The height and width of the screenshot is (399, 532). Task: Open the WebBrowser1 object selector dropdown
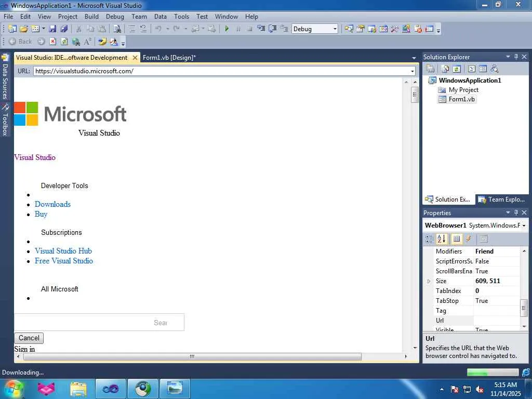click(x=524, y=225)
